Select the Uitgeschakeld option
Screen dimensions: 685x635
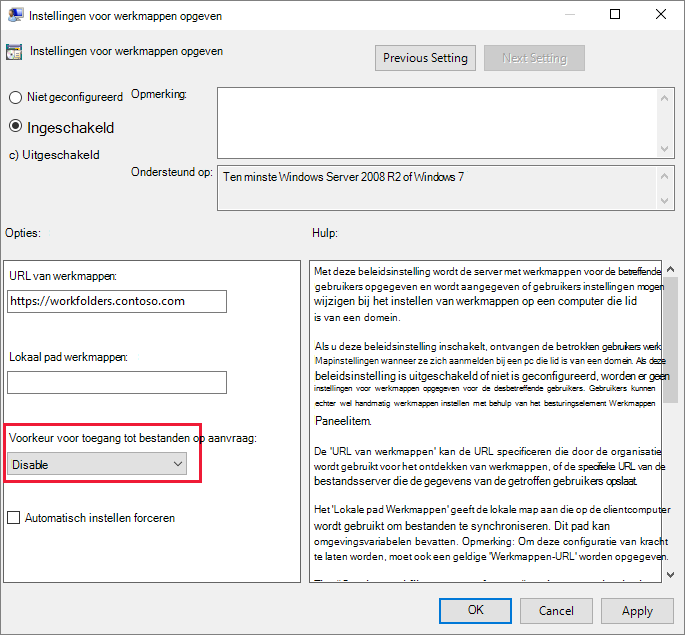(54, 155)
